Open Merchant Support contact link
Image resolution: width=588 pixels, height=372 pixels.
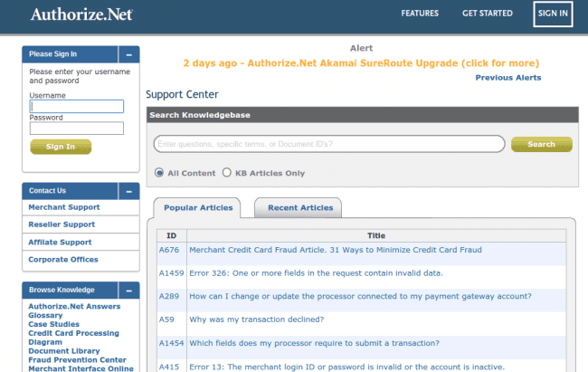63,208
